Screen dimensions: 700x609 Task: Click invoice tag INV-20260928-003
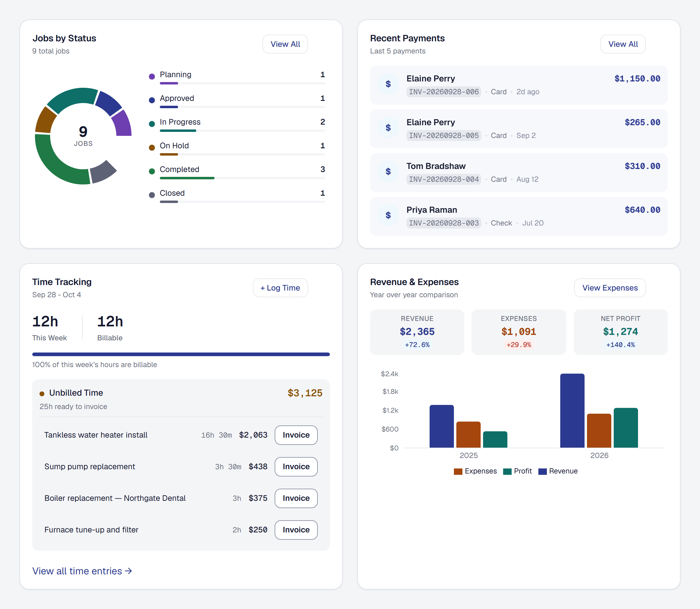coord(444,223)
